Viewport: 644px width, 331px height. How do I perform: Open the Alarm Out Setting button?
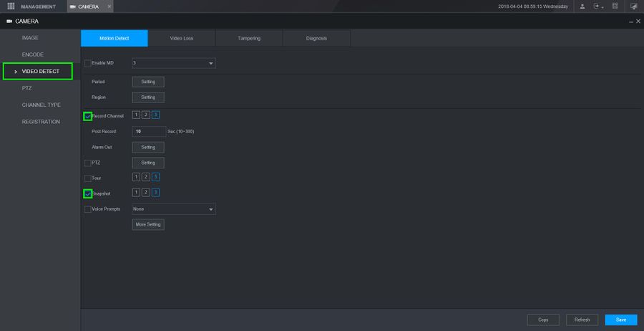pos(148,147)
